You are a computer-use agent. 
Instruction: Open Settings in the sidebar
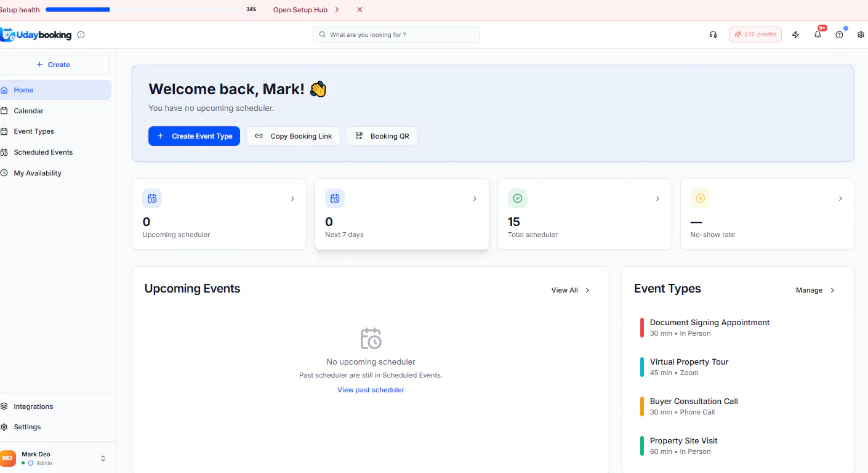click(55, 427)
